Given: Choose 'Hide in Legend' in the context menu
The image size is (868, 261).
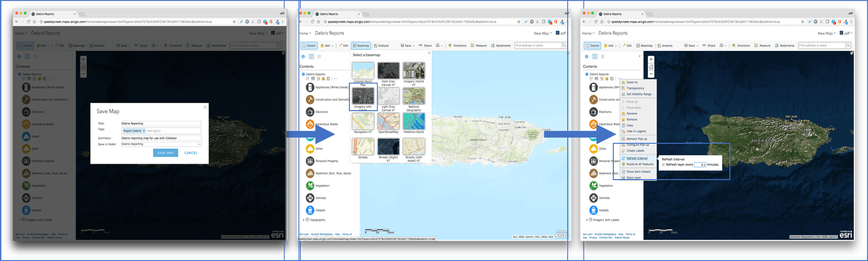Looking at the screenshot, I should [638, 131].
